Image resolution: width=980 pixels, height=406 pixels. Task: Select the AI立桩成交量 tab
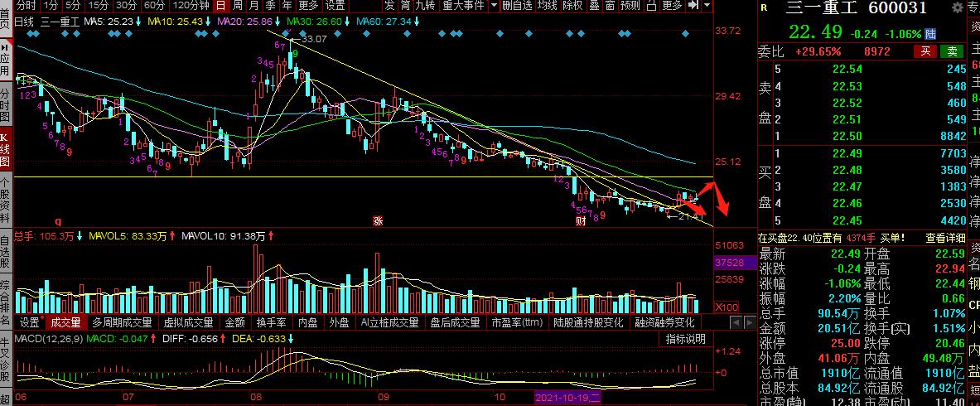tap(389, 323)
